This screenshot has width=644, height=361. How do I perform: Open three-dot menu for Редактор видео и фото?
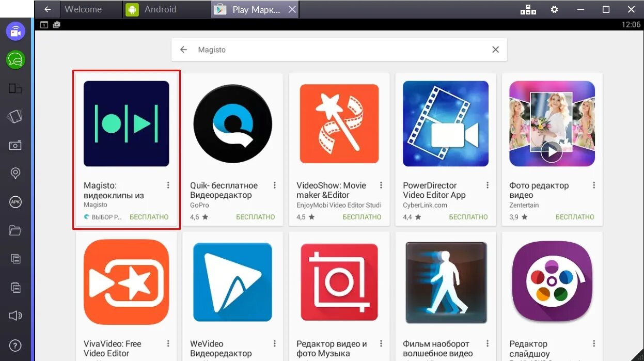pos(381,344)
